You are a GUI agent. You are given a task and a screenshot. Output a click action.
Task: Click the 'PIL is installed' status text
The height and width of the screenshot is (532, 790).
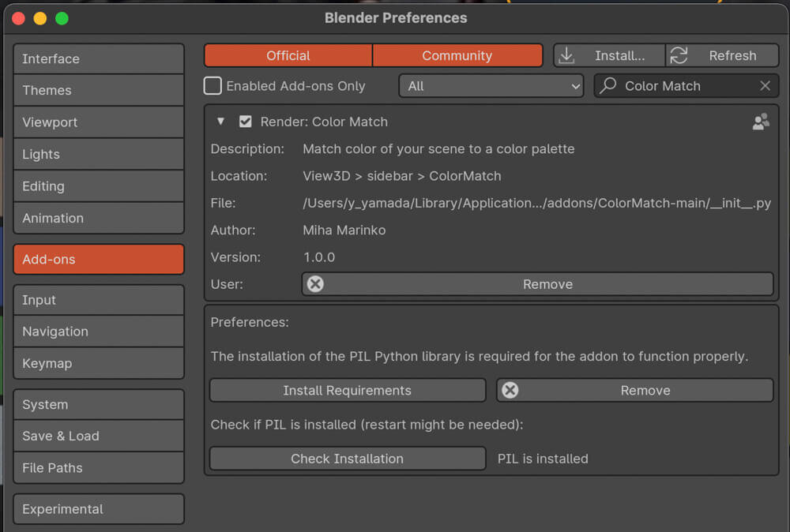[x=543, y=459]
